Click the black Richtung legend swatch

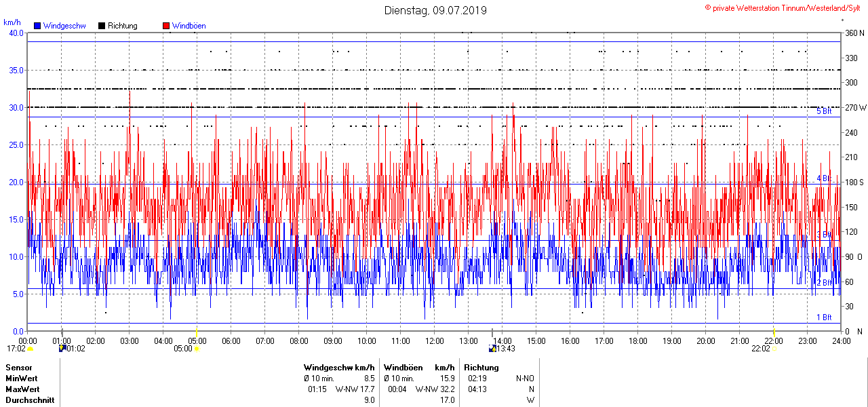click(102, 26)
